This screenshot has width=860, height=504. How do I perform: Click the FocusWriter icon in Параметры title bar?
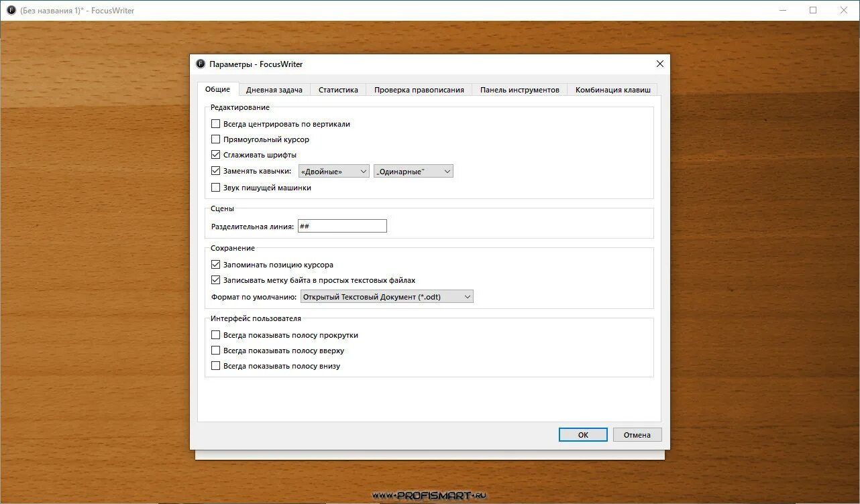point(200,64)
